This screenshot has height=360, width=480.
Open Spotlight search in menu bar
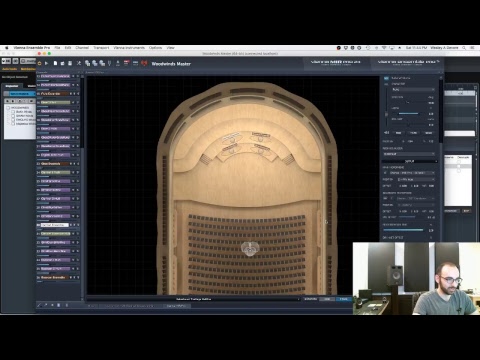click(x=464, y=48)
